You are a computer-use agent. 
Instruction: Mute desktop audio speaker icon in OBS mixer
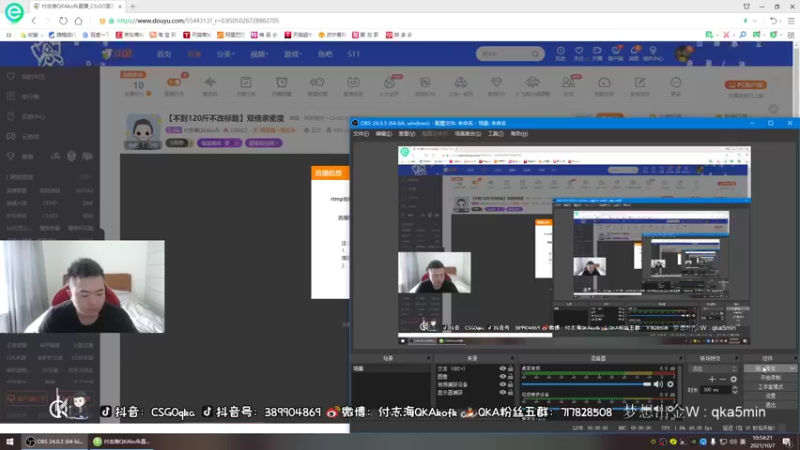point(658,384)
